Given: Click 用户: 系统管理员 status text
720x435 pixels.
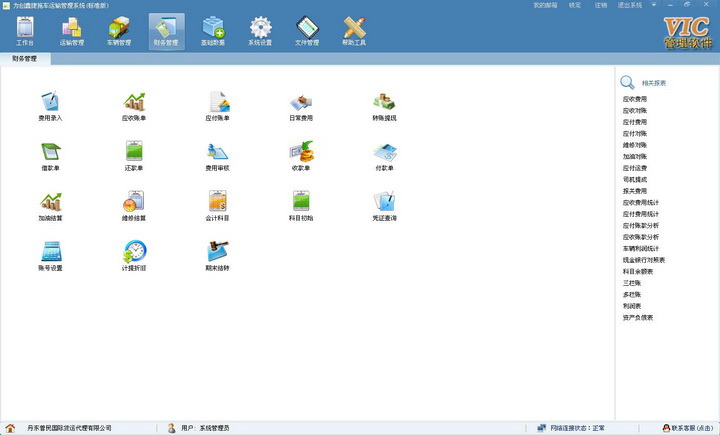Looking at the screenshot, I should click(205, 428).
